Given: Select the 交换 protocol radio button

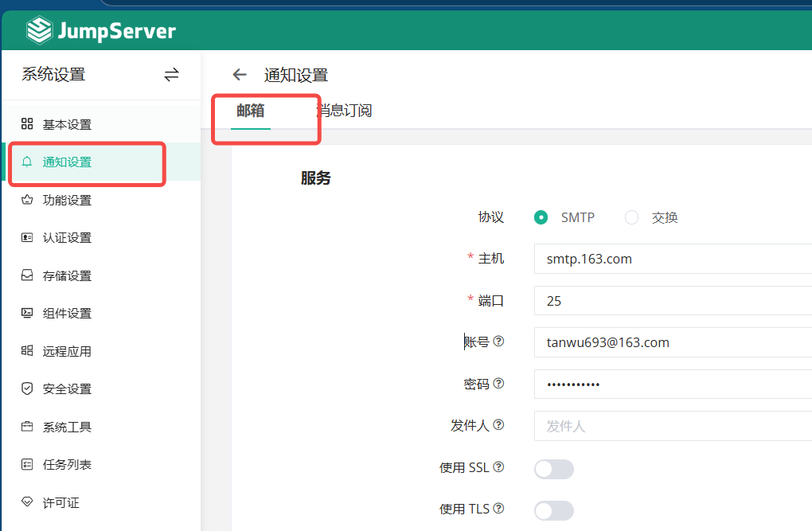Looking at the screenshot, I should 631,217.
